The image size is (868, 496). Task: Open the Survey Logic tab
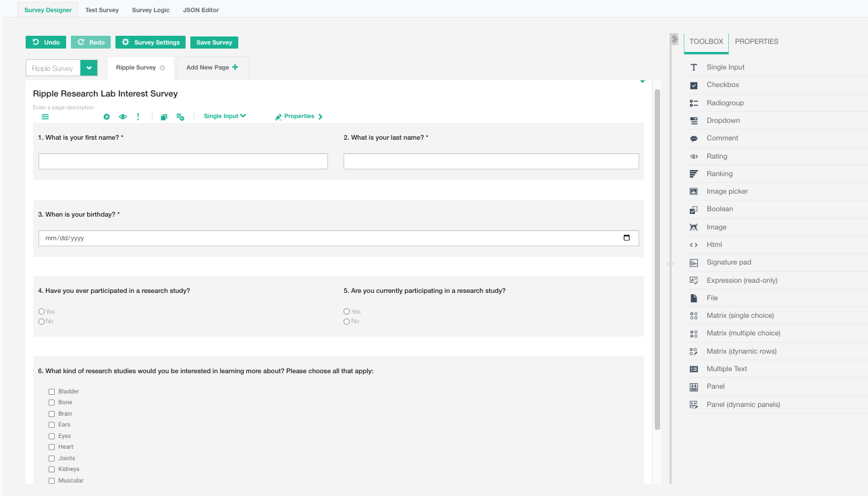151,10
